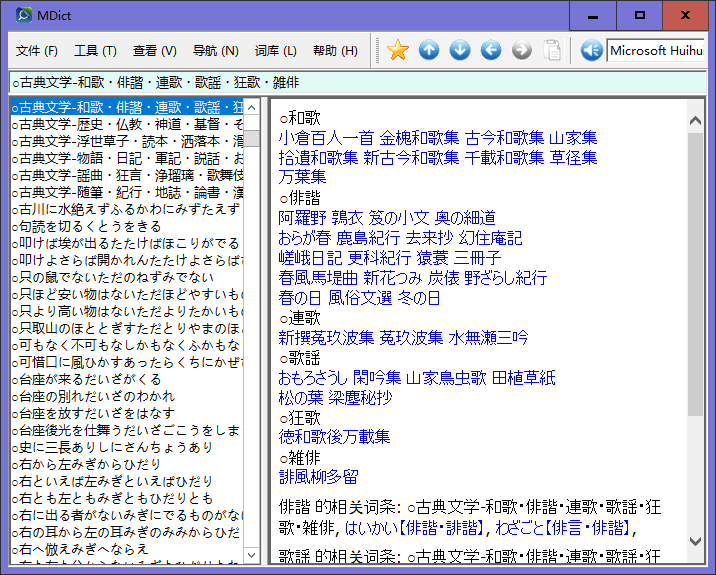Image resolution: width=716 pixels, height=575 pixels.
Task: Navigate forward with right arrow icon
Action: [522, 50]
